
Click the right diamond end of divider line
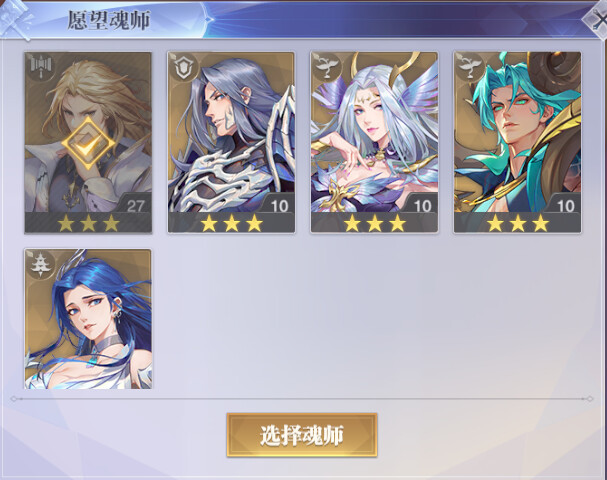[590, 399]
